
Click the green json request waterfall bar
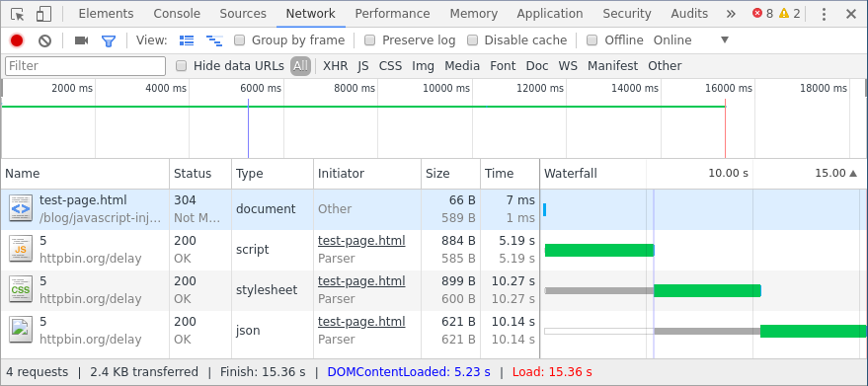click(814, 331)
